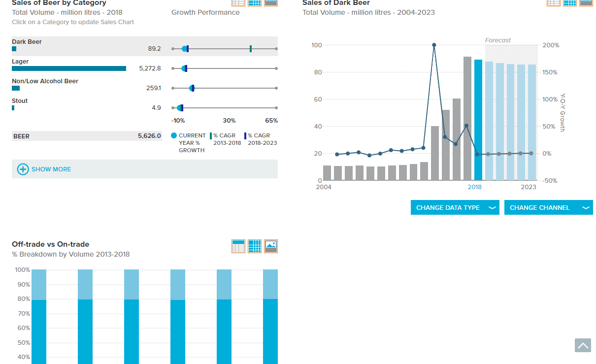
Task: Click the peak point on the Y-O-Y growth line
Action: [434, 45]
